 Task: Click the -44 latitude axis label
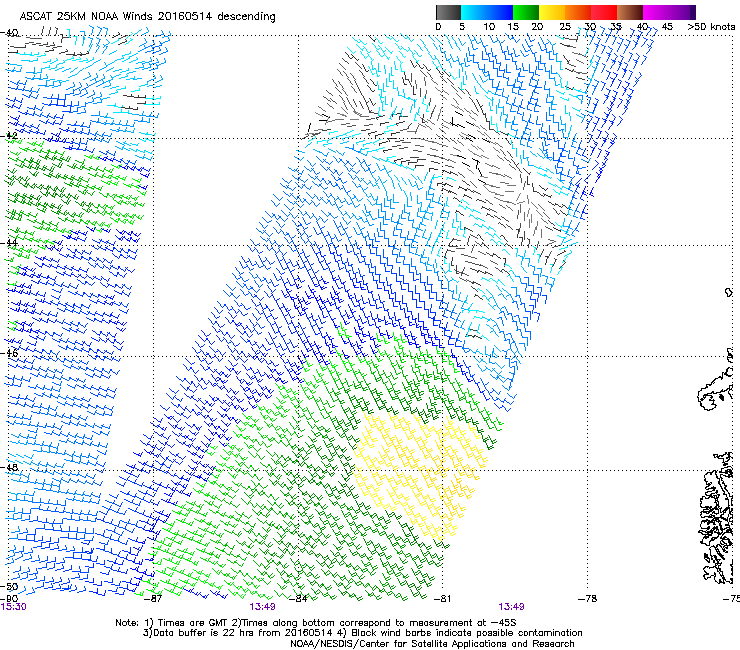pos(10,243)
